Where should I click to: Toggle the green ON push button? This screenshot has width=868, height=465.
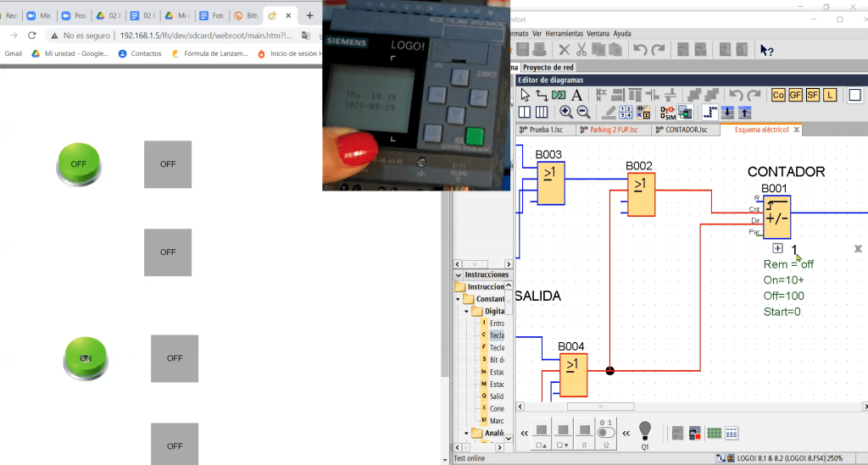click(x=86, y=357)
